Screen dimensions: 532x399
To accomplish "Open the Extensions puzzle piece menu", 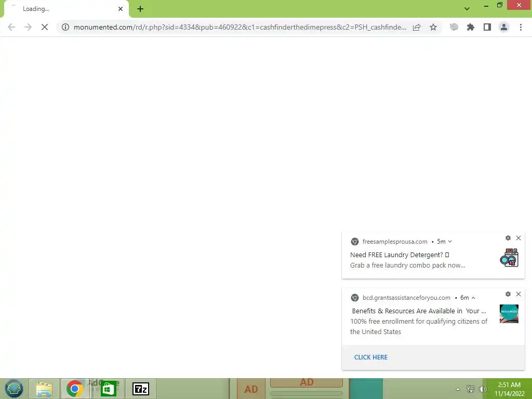I will point(471,27).
